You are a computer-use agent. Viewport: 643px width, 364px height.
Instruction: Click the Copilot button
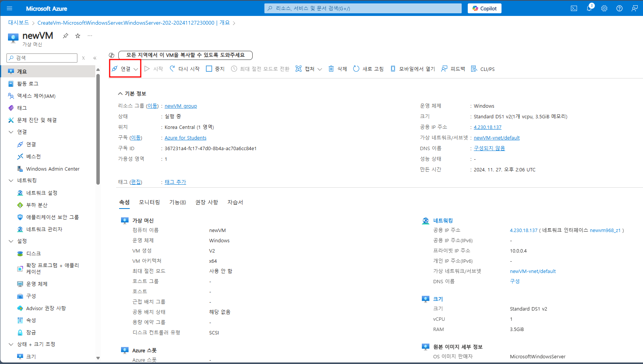click(484, 8)
